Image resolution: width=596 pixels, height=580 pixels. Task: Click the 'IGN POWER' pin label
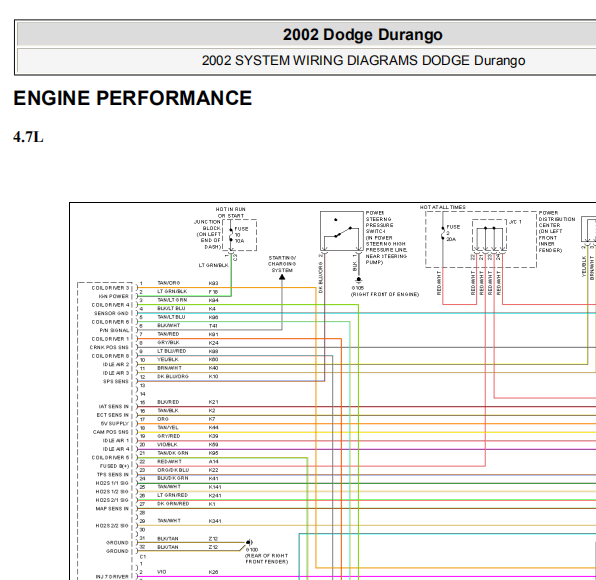click(x=114, y=296)
